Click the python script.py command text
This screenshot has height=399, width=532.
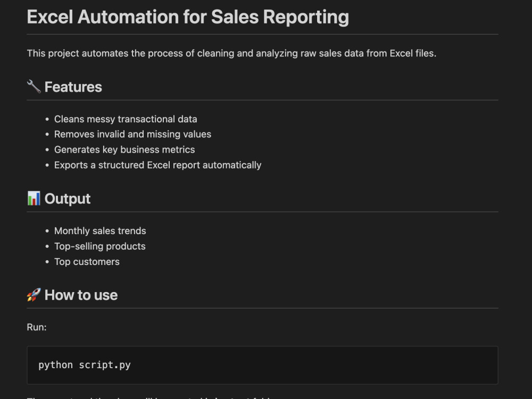85,365
